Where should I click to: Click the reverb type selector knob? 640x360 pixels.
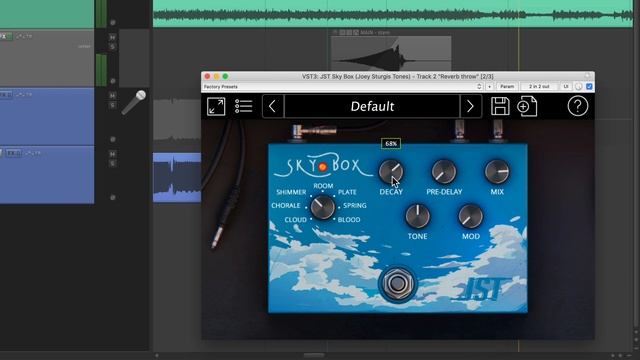(x=322, y=207)
